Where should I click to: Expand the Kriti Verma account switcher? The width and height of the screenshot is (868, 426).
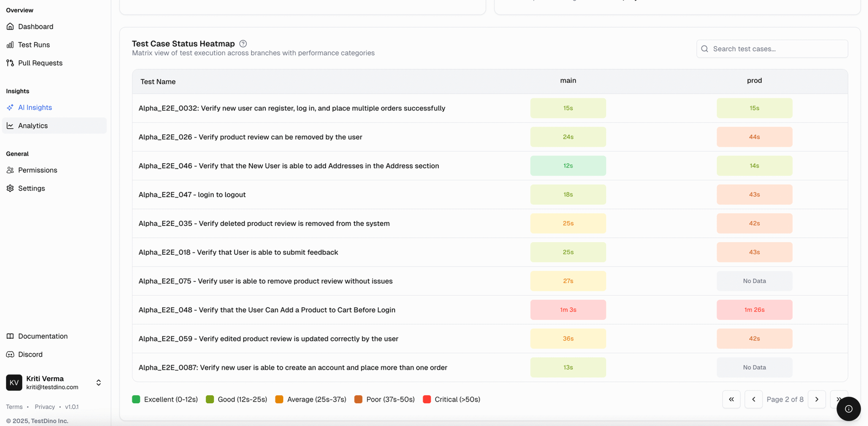(99, 383)
